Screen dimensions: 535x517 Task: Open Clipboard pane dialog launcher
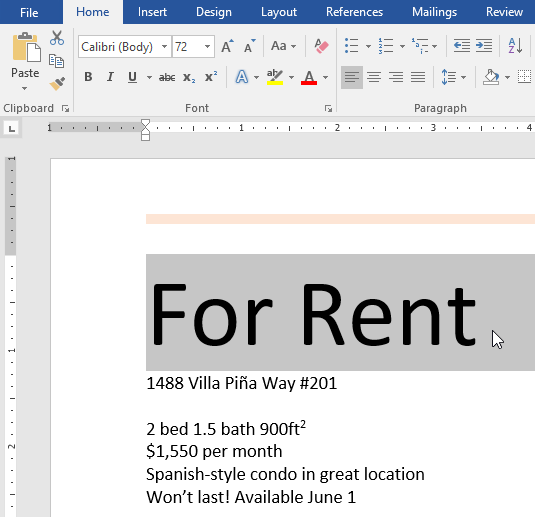[x=65, y=109]
